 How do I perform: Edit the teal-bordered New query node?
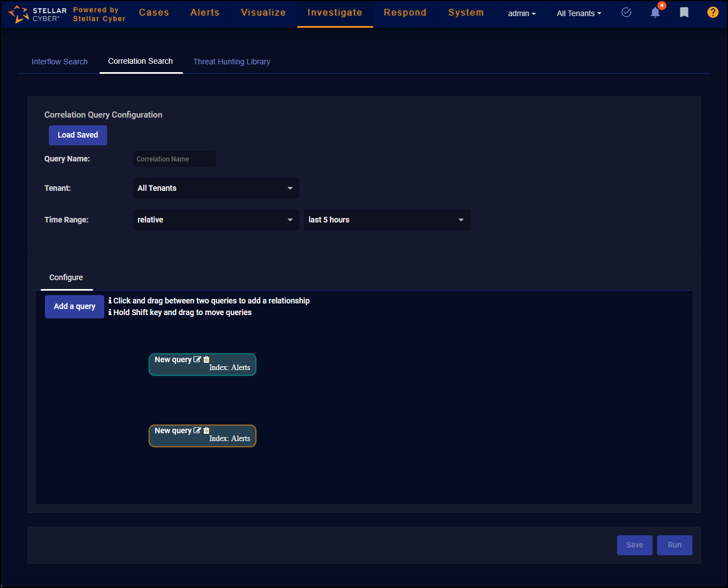[x=197, y=359]
